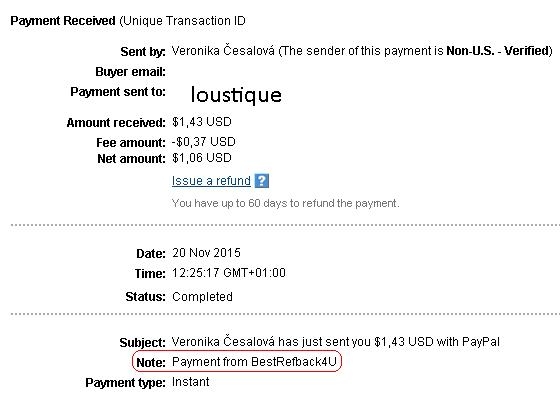The image size is (560, 403).
Task: Click the Non-U.S. - Verified status text
Action: coord(498,51)
